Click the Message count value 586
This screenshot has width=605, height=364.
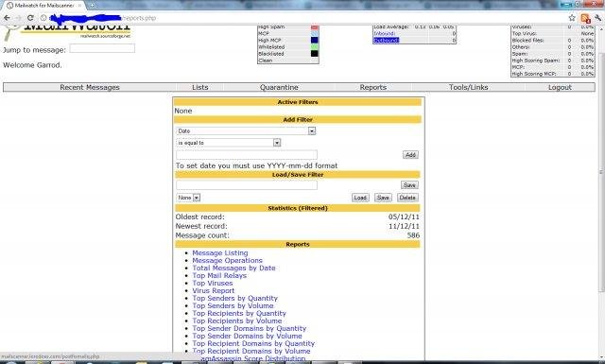click(413, 235)
